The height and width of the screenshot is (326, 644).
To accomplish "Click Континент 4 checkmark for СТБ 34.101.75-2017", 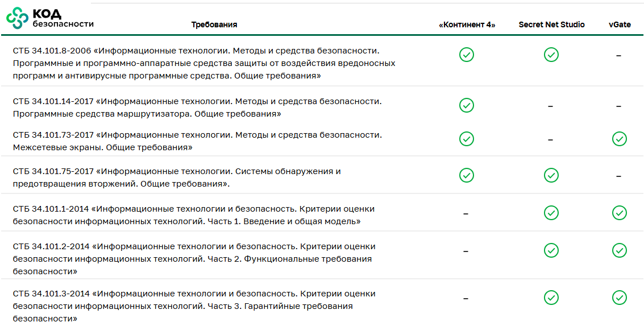I will click(x=467, y=175).
